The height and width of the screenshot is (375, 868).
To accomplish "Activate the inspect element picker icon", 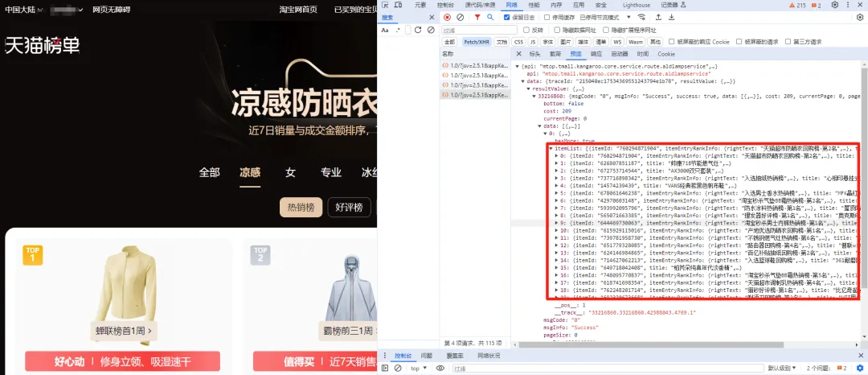I will (x=385, y=5).
